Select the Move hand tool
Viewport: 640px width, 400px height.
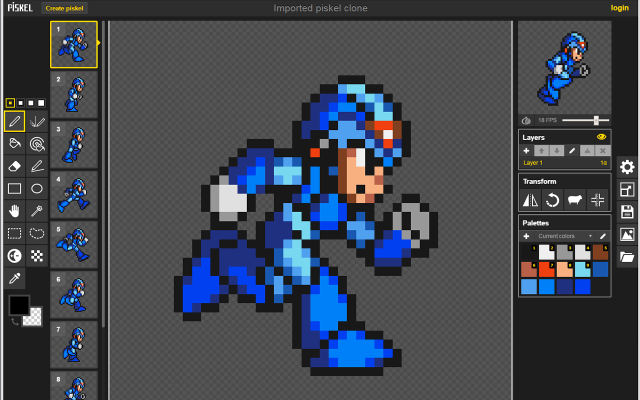click(14, 211)
